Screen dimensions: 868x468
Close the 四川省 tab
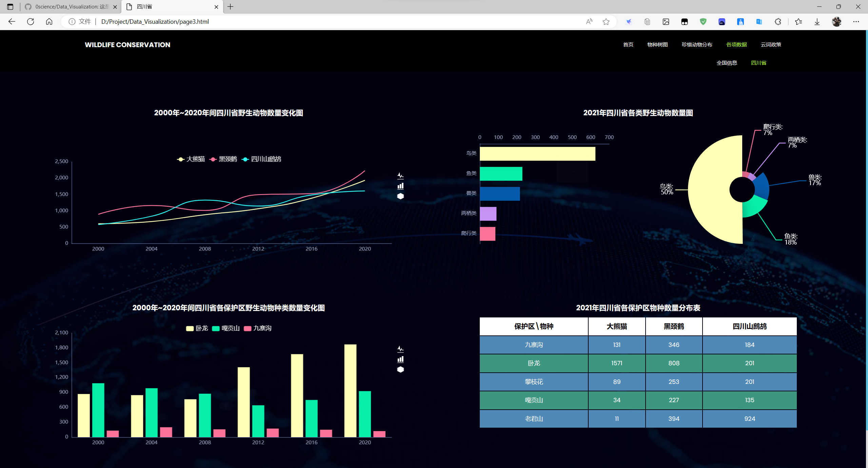pyautogui.click(x=216, y=7)
